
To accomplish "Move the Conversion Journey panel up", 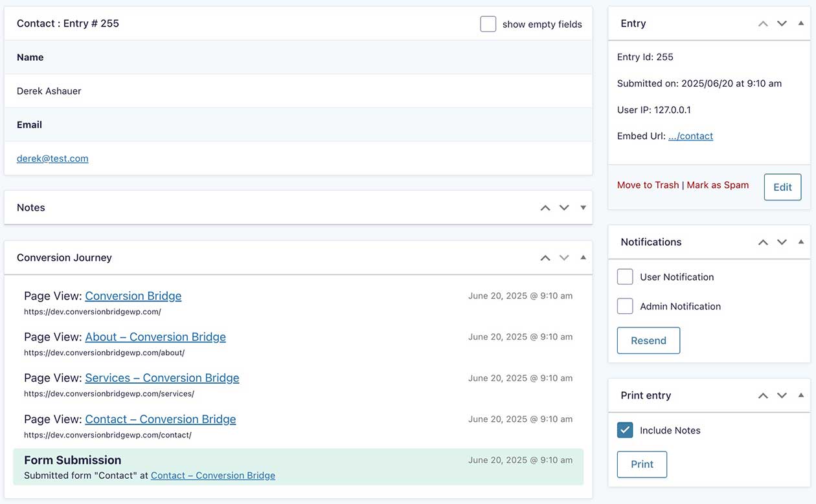I will click(x=545, y=257).
